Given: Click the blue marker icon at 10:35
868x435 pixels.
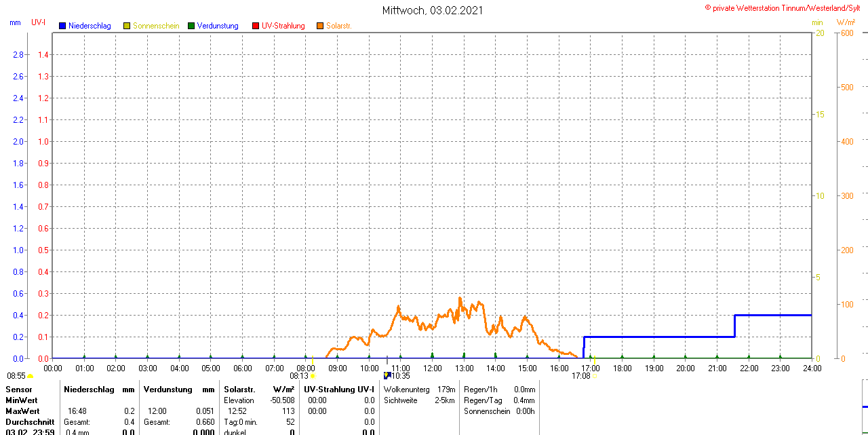Looking at the screenshot, I should (x=387, y=375).
